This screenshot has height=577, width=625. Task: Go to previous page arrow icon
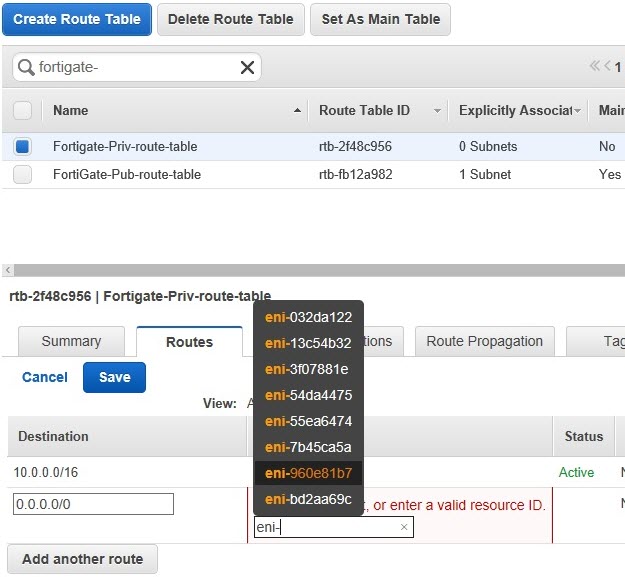(607, 66)
